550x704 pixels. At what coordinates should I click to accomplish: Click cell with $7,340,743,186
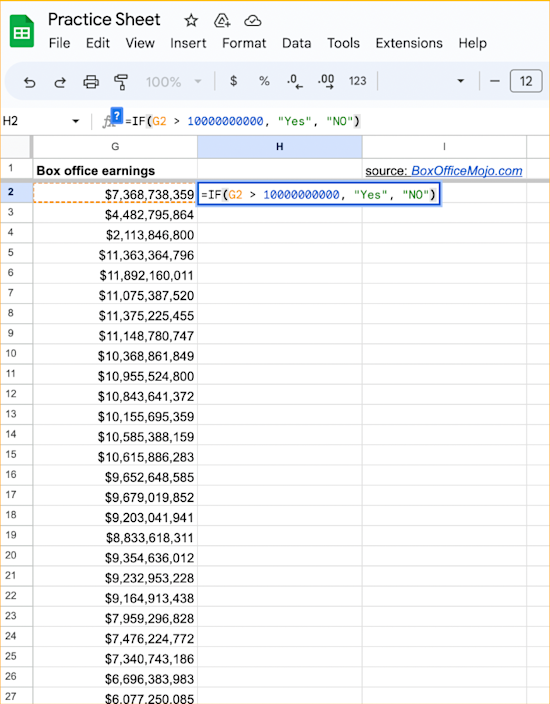(115, 658)
